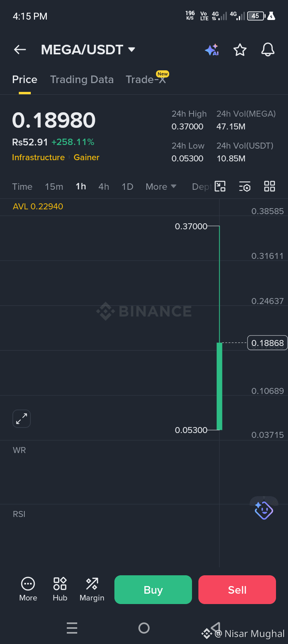Viewport: 288px width, 644px height.
Task: Tap the Infrastructure tag
Action: [x=38, y=157]
